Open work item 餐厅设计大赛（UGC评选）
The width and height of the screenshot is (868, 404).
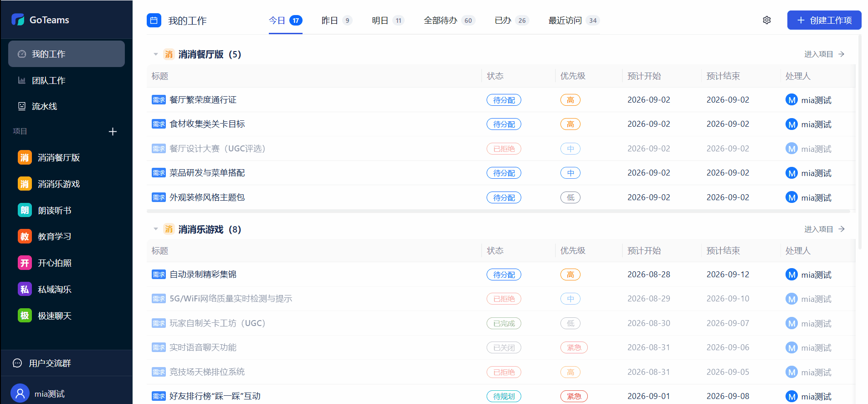[219, 149]
